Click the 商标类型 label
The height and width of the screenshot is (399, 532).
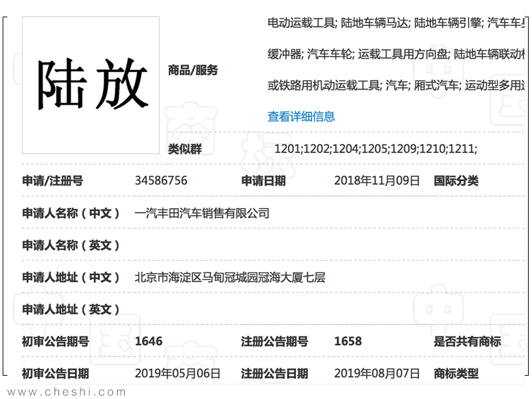(456, 373)
